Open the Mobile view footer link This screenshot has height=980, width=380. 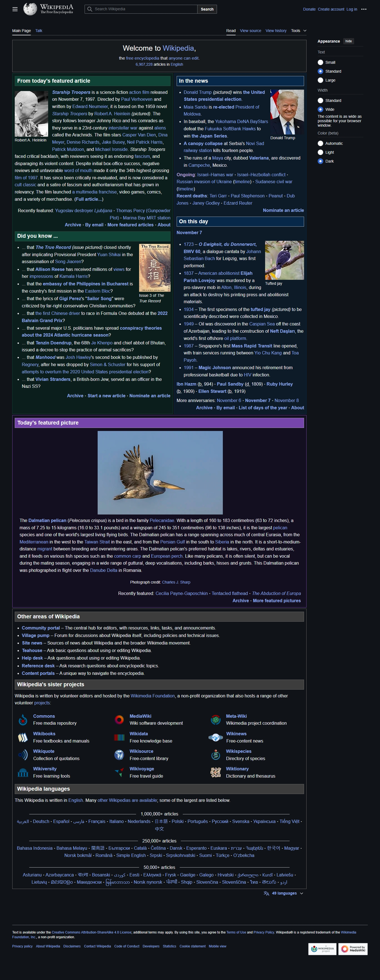coord(217,946)
